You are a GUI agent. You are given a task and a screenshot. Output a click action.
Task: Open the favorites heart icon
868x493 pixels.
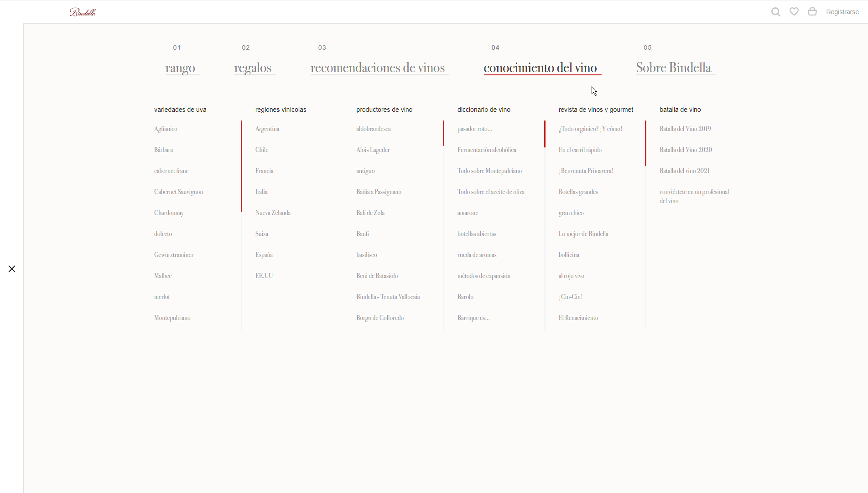coord(794,11)
